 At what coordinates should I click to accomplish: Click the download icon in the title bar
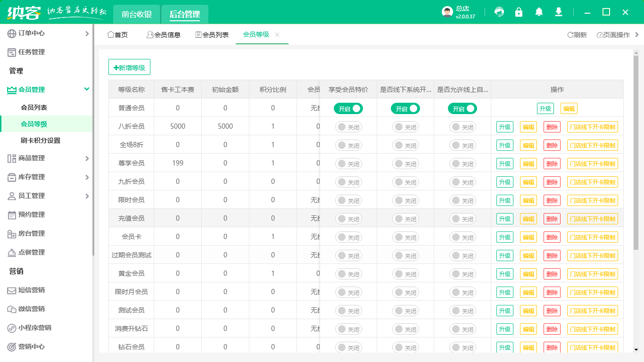point(559,12)
